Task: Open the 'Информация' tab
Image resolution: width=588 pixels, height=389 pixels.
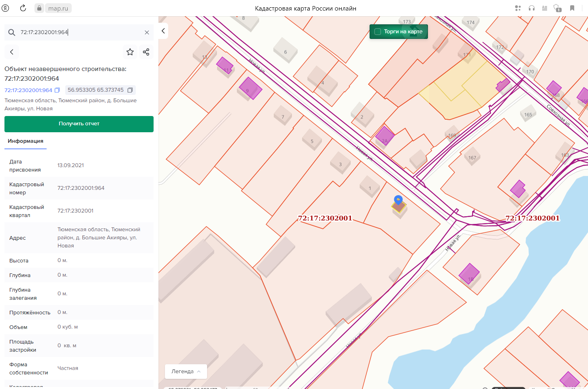Action: coord(26,141)
